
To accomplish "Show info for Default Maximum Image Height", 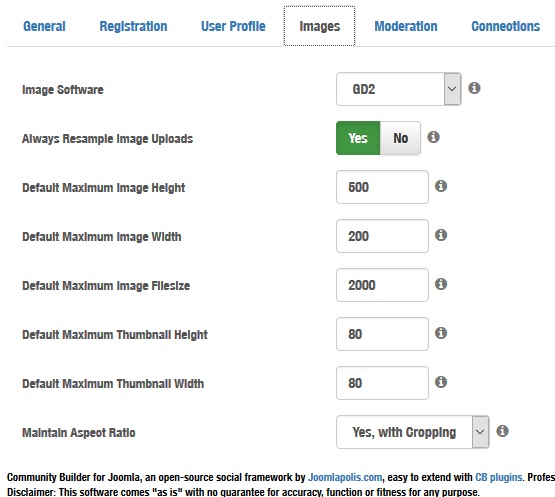I will (x=441, y=186).
